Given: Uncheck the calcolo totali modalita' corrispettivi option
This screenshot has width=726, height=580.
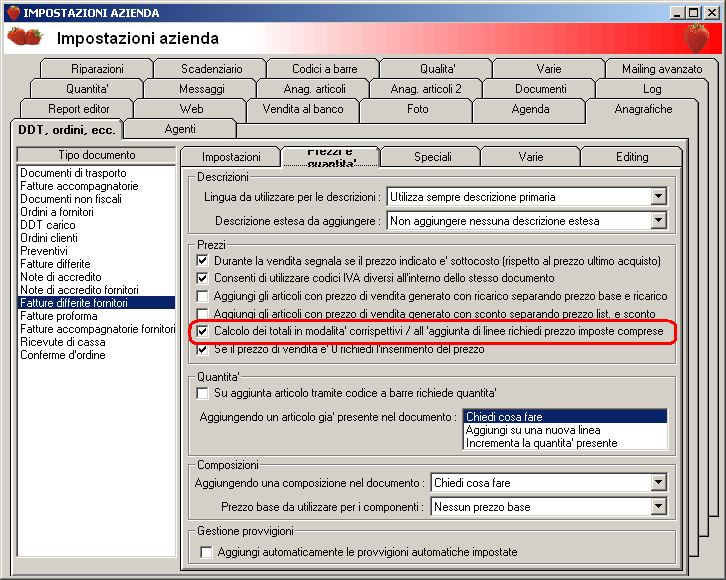Looking at the screenshot, I should click(202, 331).
